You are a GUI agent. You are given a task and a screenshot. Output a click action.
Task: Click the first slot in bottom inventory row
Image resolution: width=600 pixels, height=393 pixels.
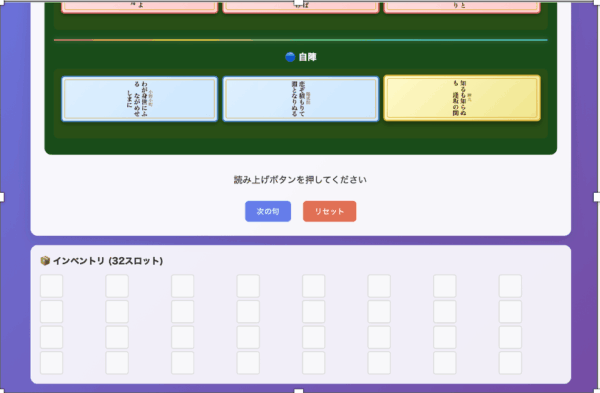(52, 363)
